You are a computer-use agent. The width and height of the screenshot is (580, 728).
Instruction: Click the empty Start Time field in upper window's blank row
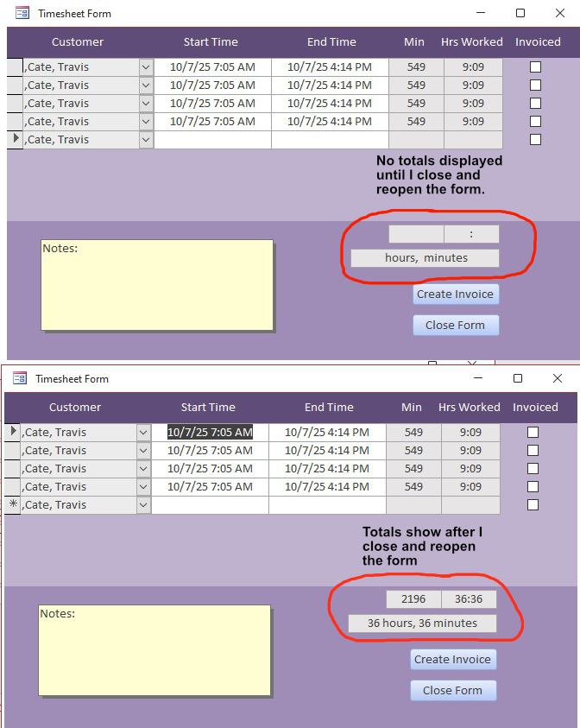[x=212, y=139]
